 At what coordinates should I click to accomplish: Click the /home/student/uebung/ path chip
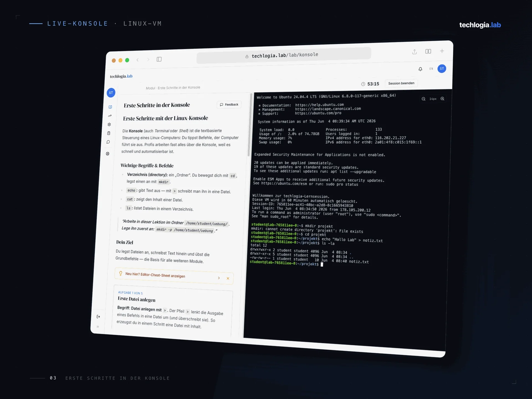click(x=207, y=224)
